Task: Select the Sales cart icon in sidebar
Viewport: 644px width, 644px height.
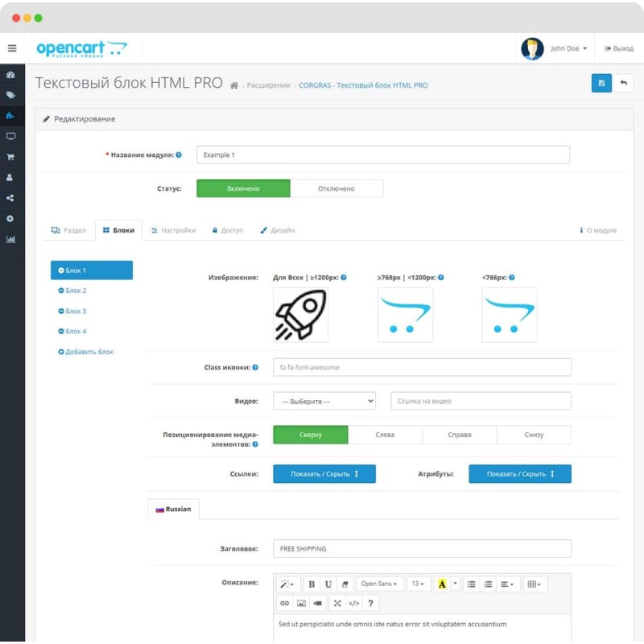Action: [10, 157]
